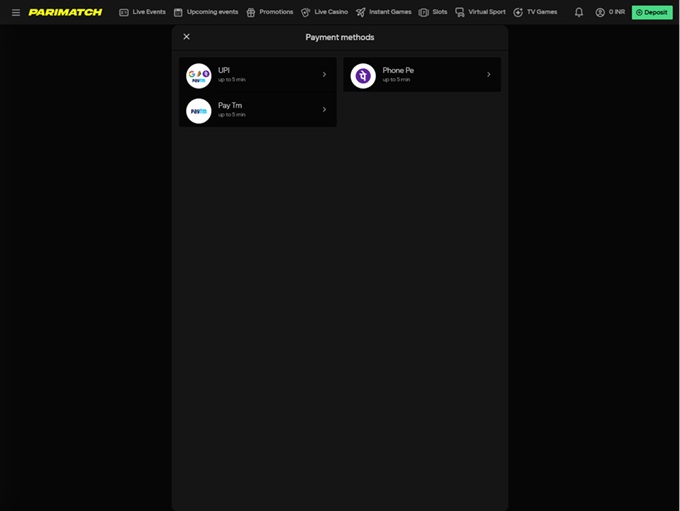The image size is (680, 511).
Task: Select Slots from the top navigation
Action: (x=433, y=12)
